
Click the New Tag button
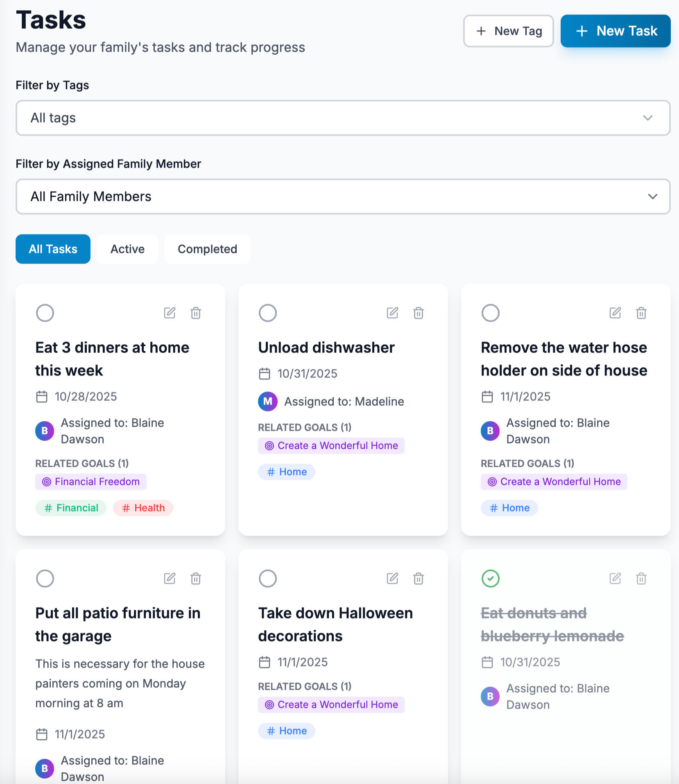tap(508, 31)
